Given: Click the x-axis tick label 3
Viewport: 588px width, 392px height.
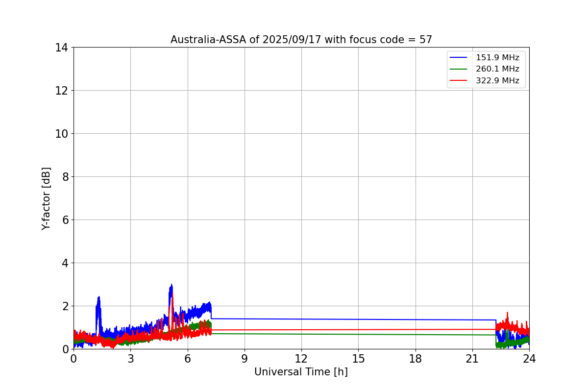Looking at the screenshot, I should pos(130,359).
